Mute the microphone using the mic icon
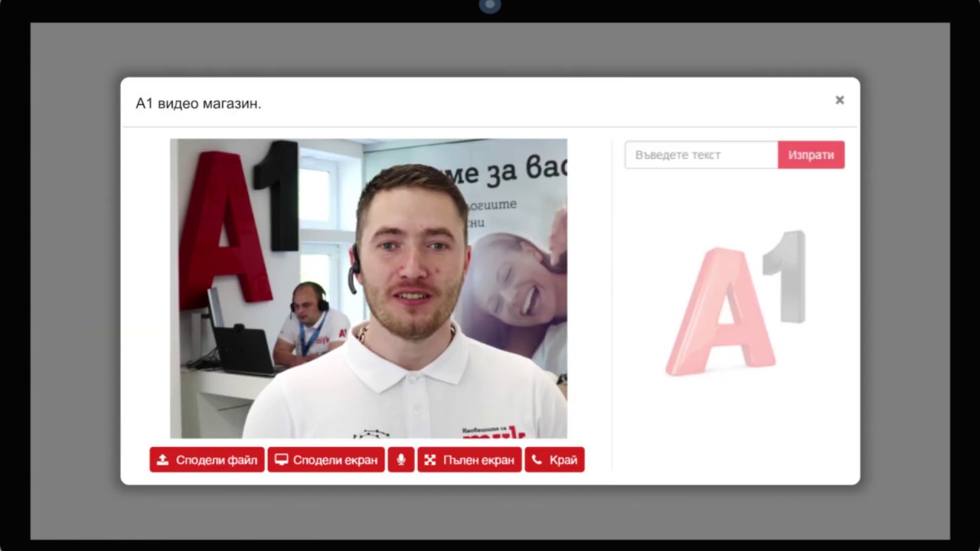Image resolution: width=980 pixels, height=551 pixels. (x=401, y=460)
